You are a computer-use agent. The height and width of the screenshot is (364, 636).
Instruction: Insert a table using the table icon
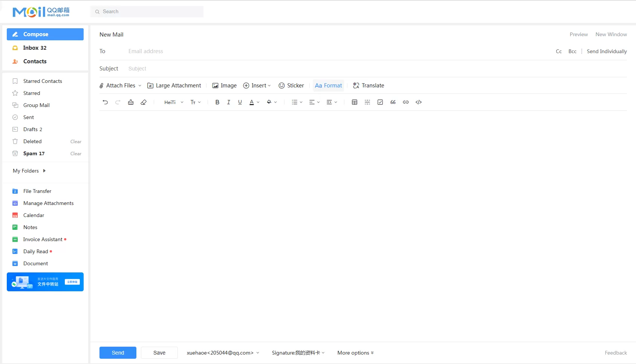(x=355, y=102)
